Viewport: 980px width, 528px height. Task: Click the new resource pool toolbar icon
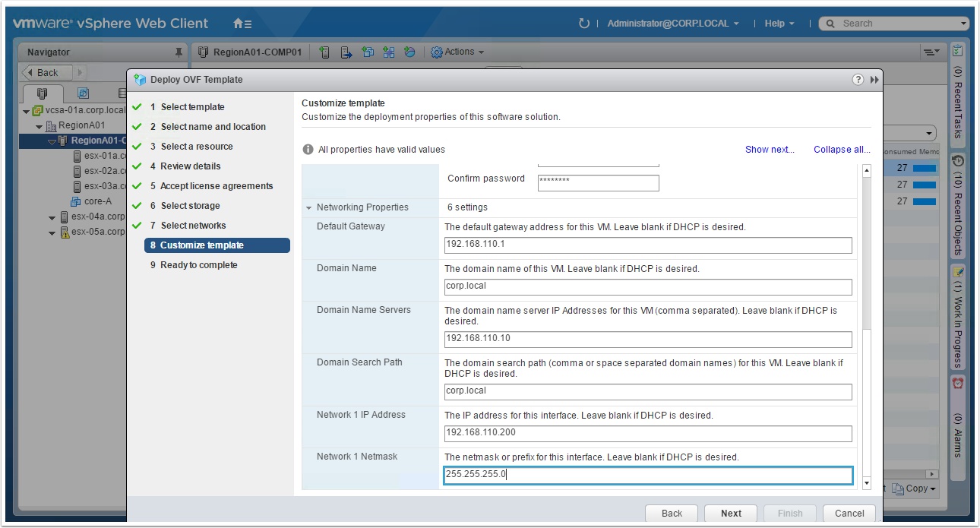coord(410,52)
